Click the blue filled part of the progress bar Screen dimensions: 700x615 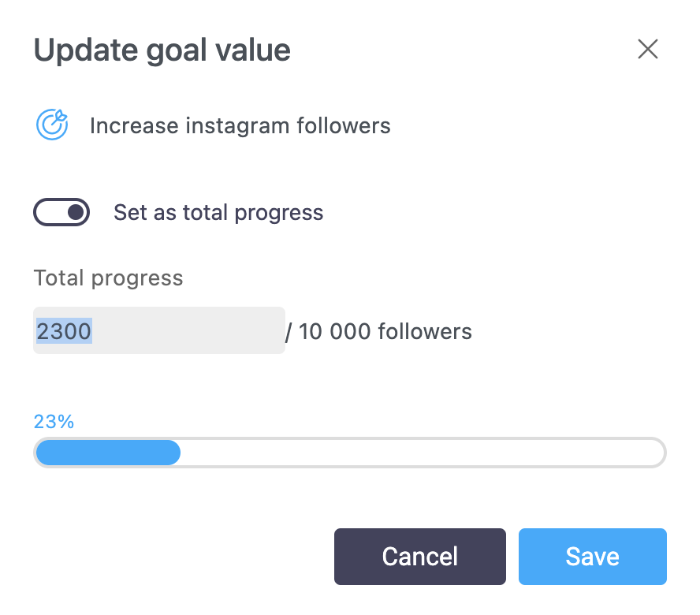tap(108, 453)
